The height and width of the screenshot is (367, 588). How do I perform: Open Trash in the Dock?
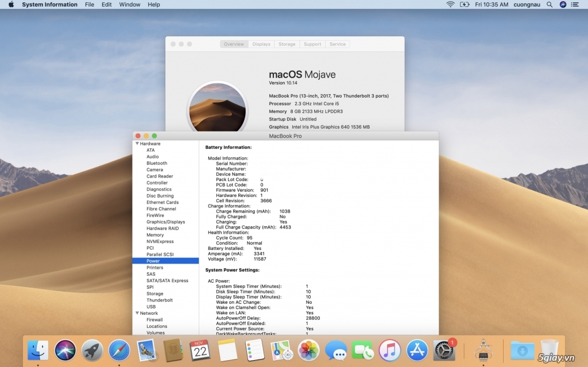tap(550, 350)
